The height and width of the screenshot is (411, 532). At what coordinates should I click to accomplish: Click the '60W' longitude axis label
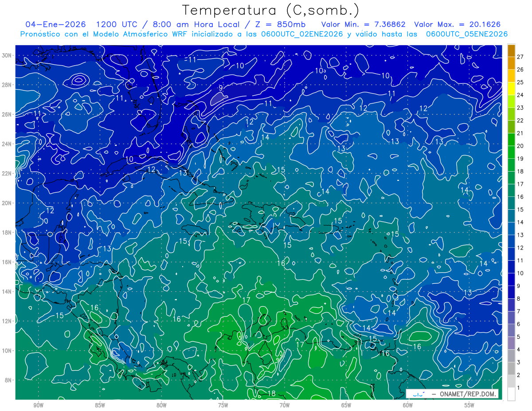408,405
